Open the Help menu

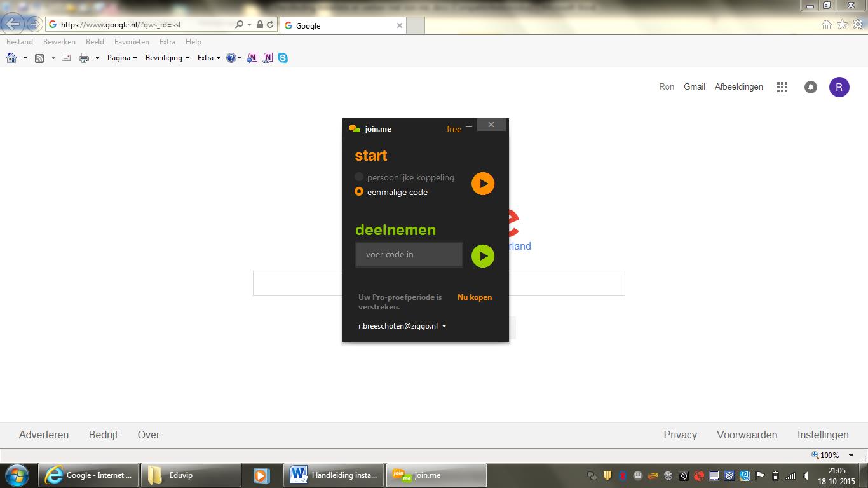coord(193,42)
